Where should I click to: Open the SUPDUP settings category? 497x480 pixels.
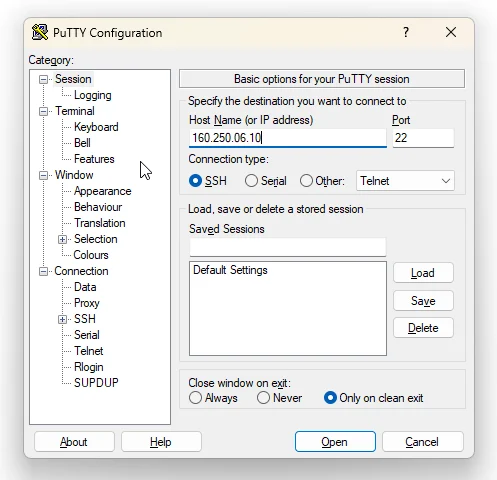pyautogui.click(x=96, y=383)
